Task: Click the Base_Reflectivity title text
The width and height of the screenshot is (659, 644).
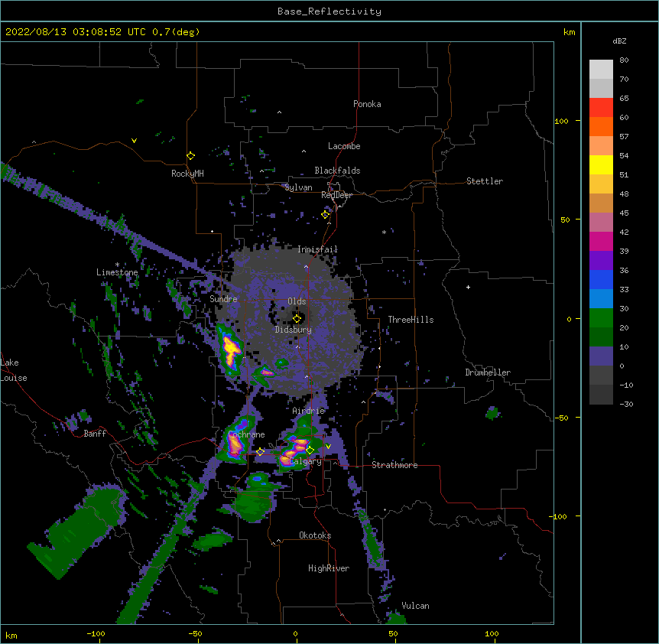Action: 329,11
